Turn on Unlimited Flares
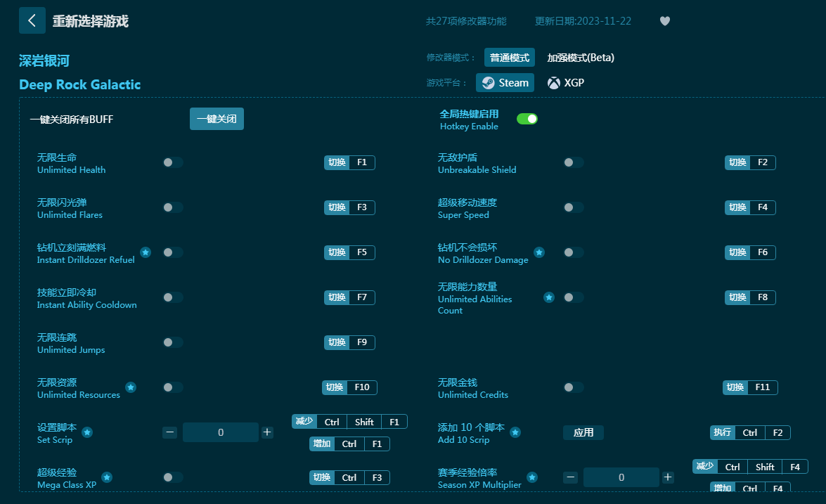Screen dimensions: 826x504 [173, 207]
